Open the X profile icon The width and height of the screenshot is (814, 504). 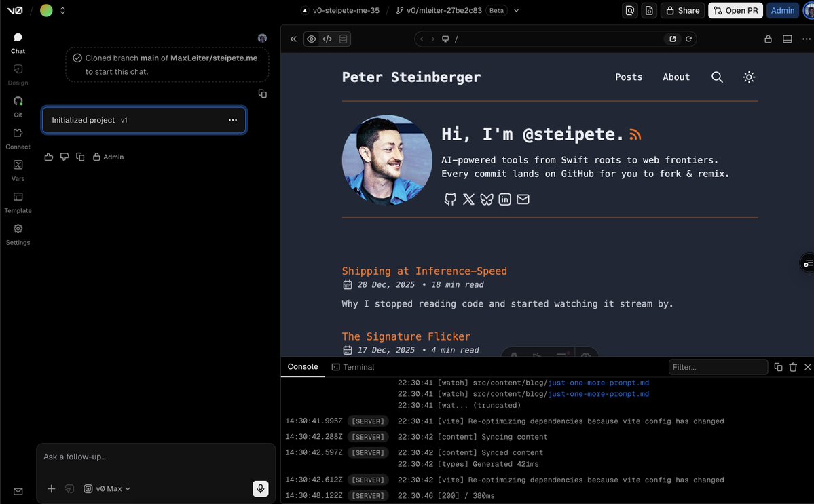[468, 199]
